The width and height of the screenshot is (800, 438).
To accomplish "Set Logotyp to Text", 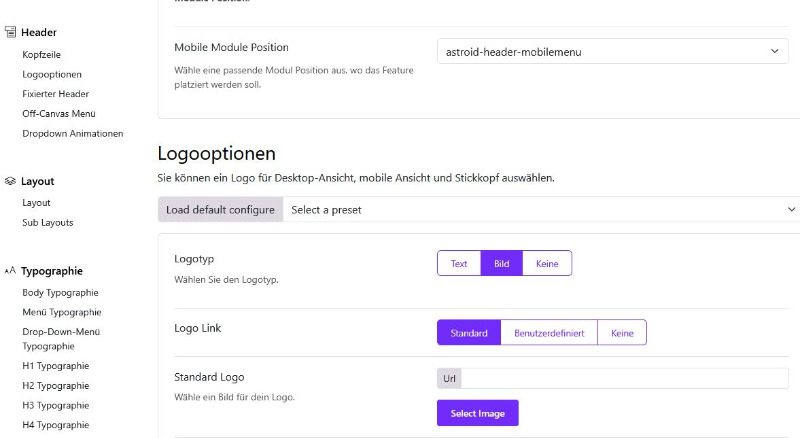I will (x=459, y=263).
